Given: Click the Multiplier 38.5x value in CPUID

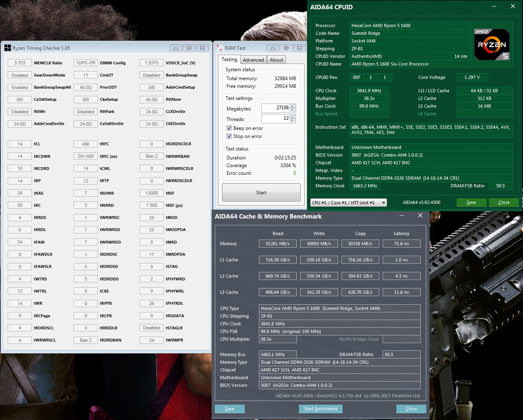Looking at the screenshot, I should pyautogui.click(x=369, y=98).
